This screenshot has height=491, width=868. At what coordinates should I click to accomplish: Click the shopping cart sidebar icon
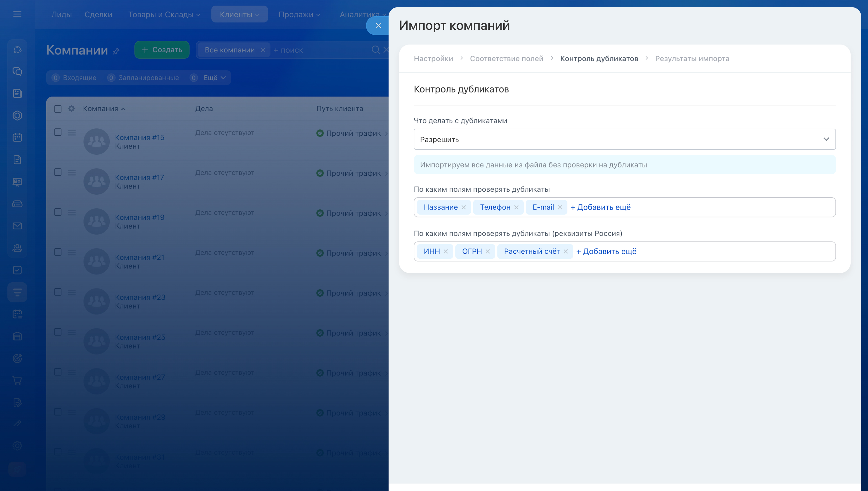17,380
